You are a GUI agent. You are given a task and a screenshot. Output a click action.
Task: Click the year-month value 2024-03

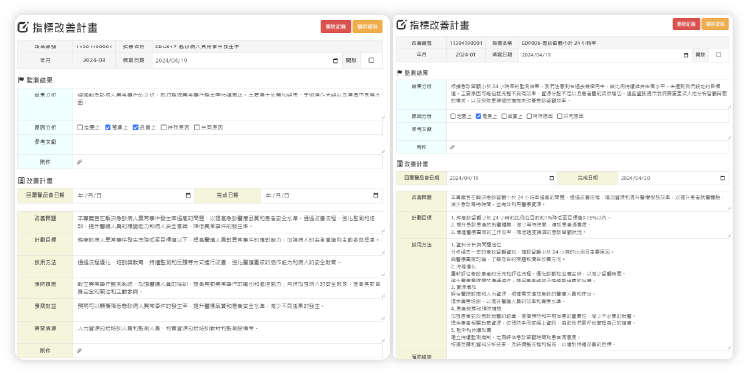click(x=94, y=61)
